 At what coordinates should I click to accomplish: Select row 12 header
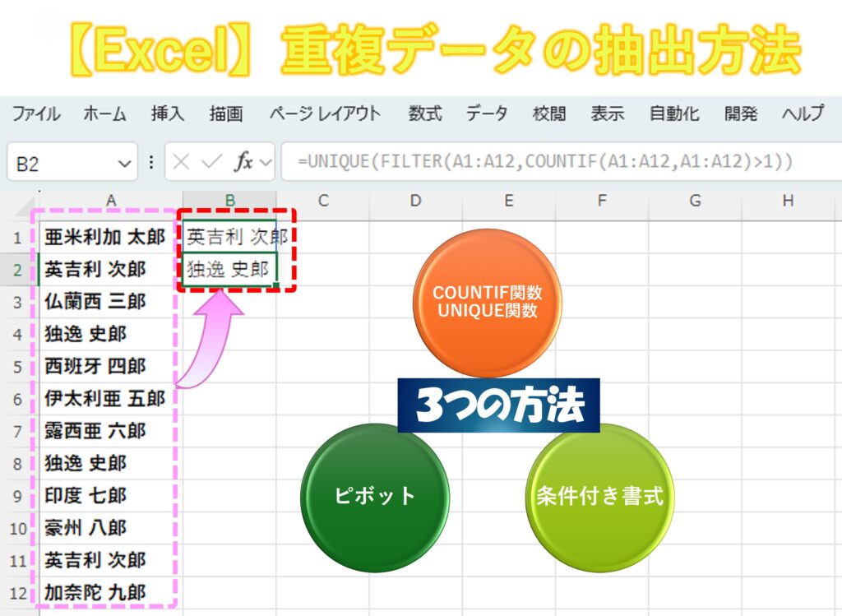pos(17,593)
